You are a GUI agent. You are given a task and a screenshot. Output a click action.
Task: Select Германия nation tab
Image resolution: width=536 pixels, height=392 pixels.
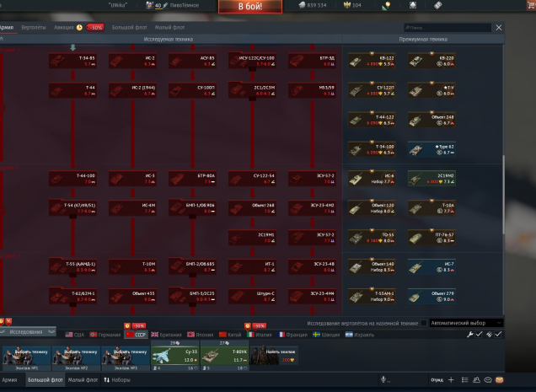[x=105, y=335]
